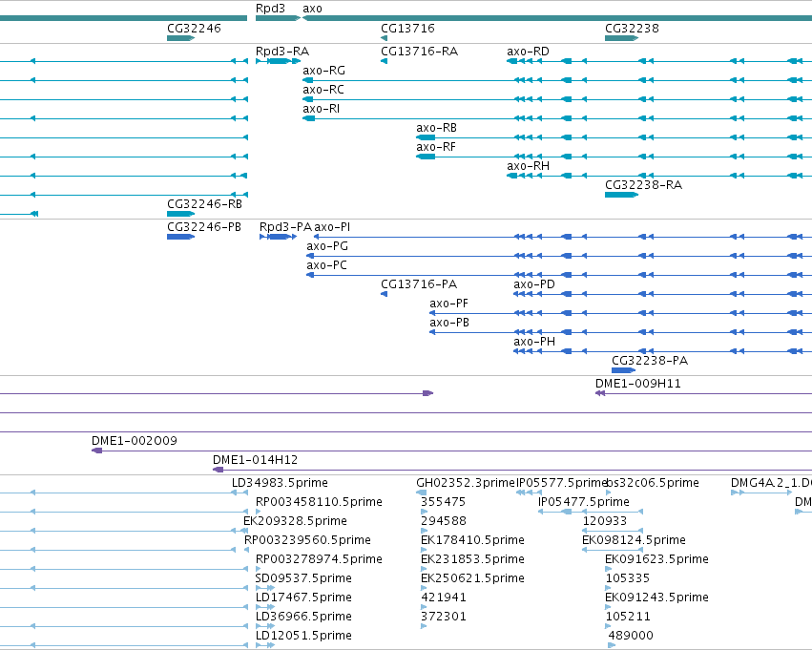Click the Rpd3-RA transcript label
Viewport: 812px width, 650px height.
[x=282, y=52]
